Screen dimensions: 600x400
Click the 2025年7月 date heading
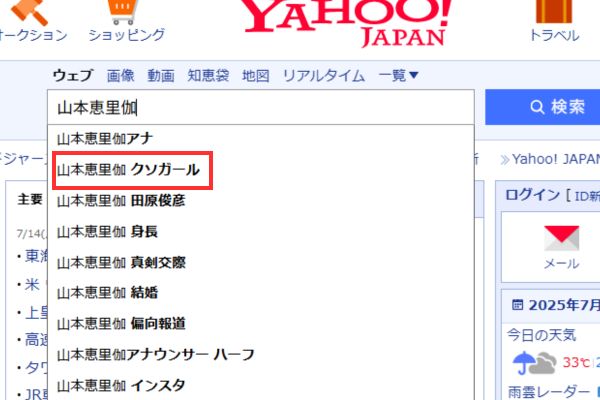pos(564,305)
